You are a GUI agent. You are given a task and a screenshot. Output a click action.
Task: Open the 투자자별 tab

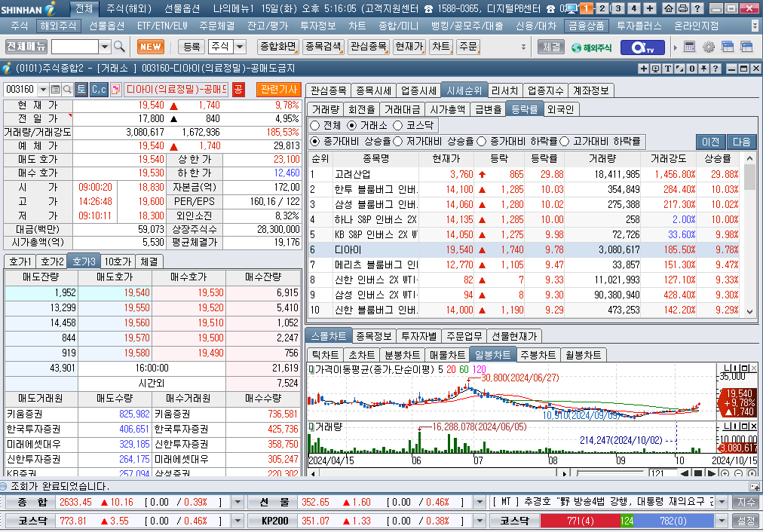click(419, 336)
